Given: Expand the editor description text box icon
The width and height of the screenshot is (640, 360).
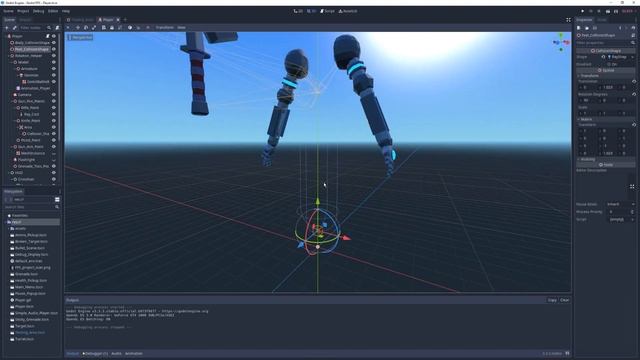Looking at the screenshot, I should [632, 187].
